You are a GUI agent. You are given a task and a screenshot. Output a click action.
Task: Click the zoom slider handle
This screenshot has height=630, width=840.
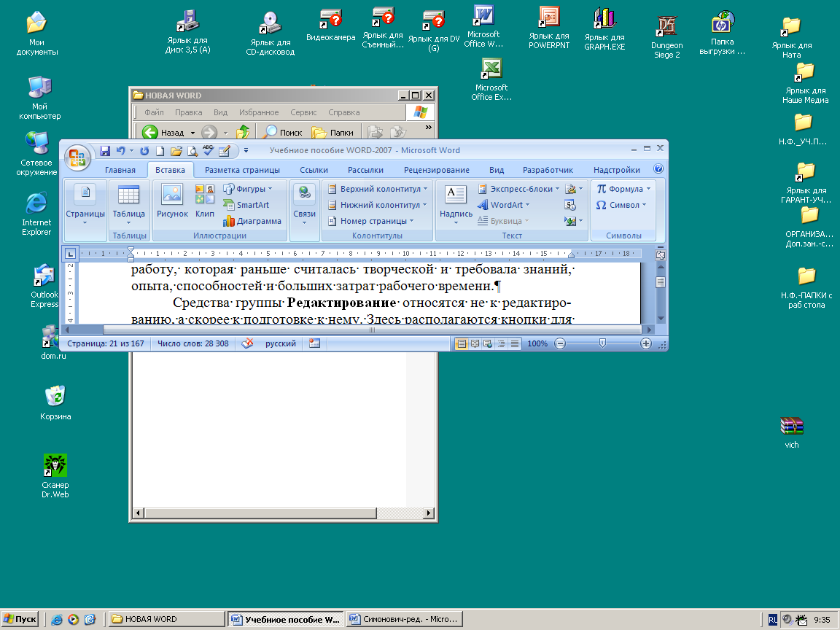tap(603, 343)
